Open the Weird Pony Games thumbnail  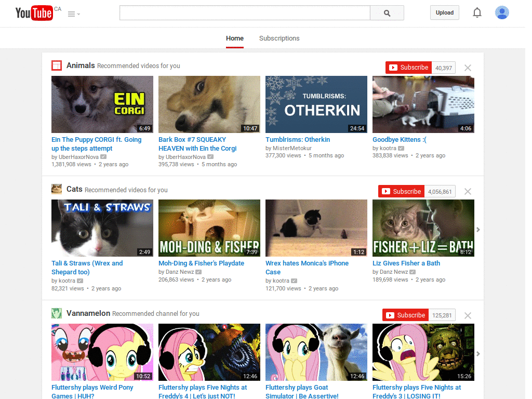point(102,352)
